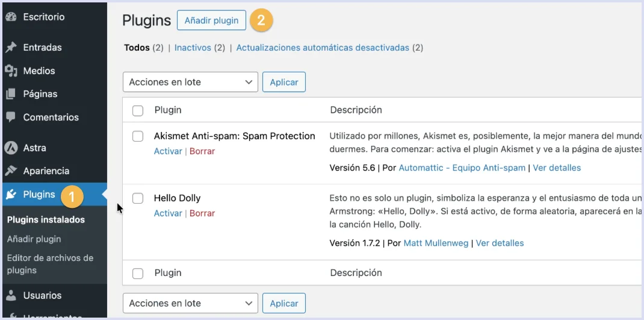Click the Versión 5.6 text
644x320 pixels.
click(x=352, y=168)
